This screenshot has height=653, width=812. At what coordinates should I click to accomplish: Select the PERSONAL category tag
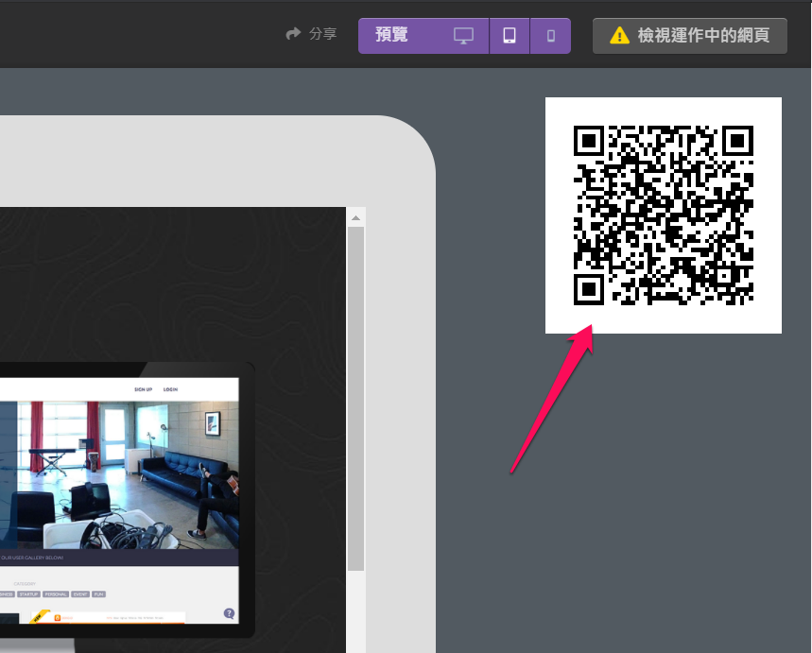click(x=56, y=594)
